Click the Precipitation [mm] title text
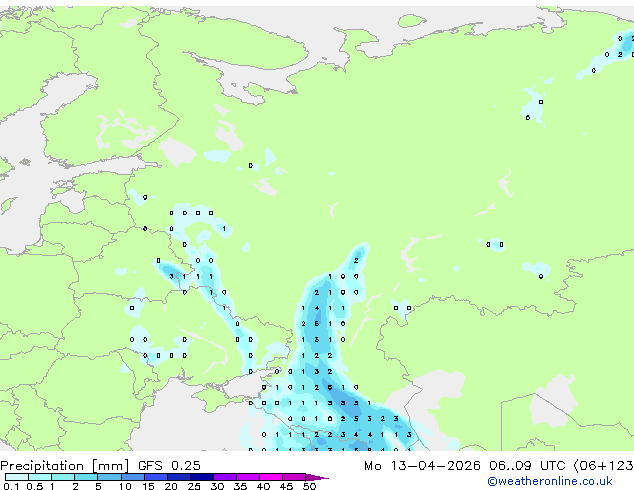This screenshot has height=490, width=634. pos(65,466)
